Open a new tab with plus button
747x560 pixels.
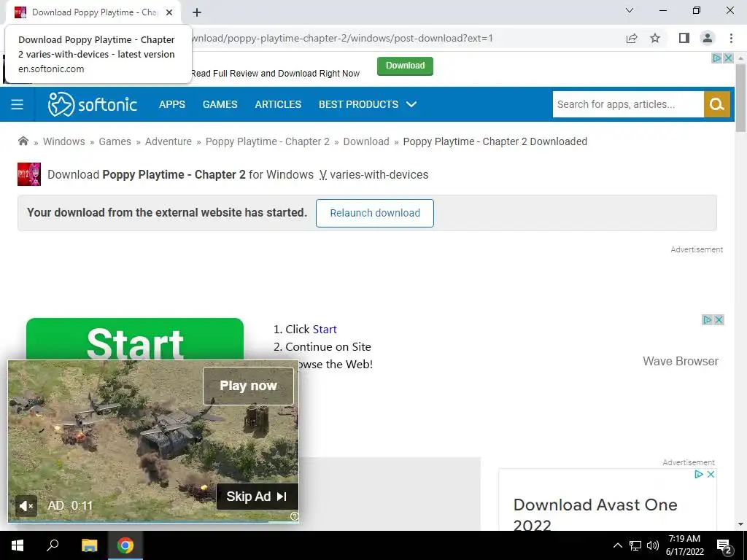point(197,12)
